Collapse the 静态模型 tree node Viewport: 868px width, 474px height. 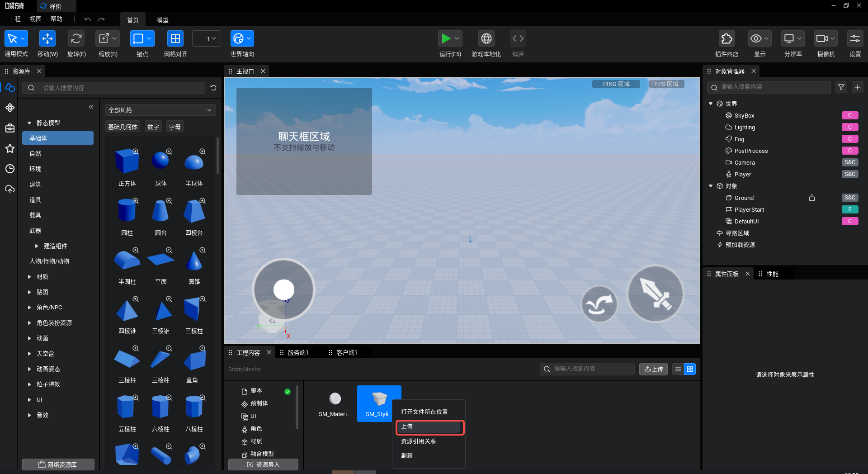tap(29, 123)
